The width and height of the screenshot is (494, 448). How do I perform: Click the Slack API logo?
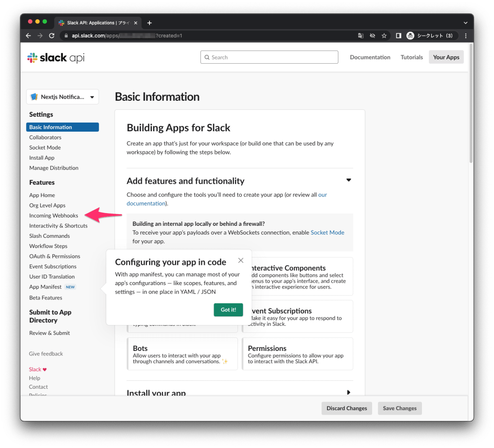56,58
